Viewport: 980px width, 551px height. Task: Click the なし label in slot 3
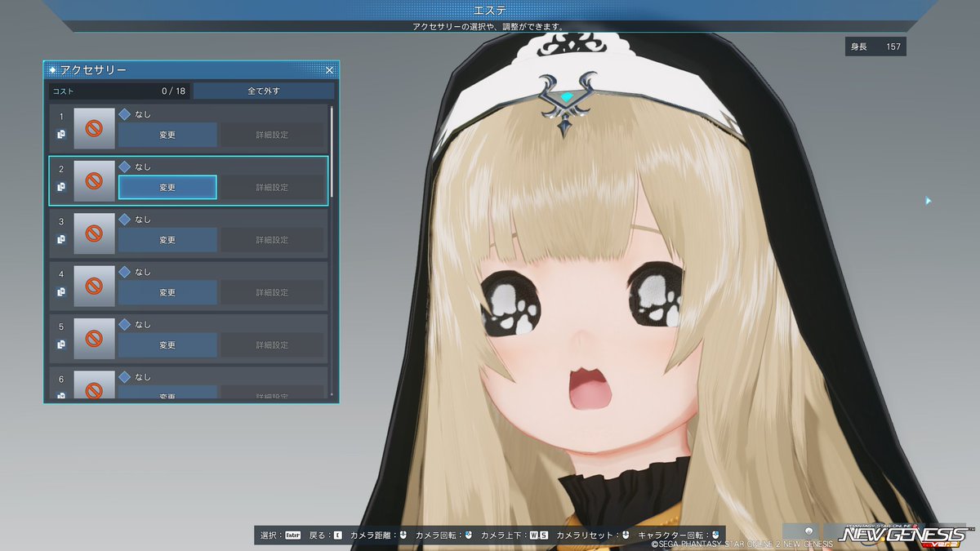pyautogui.click(x=143, y=220)
